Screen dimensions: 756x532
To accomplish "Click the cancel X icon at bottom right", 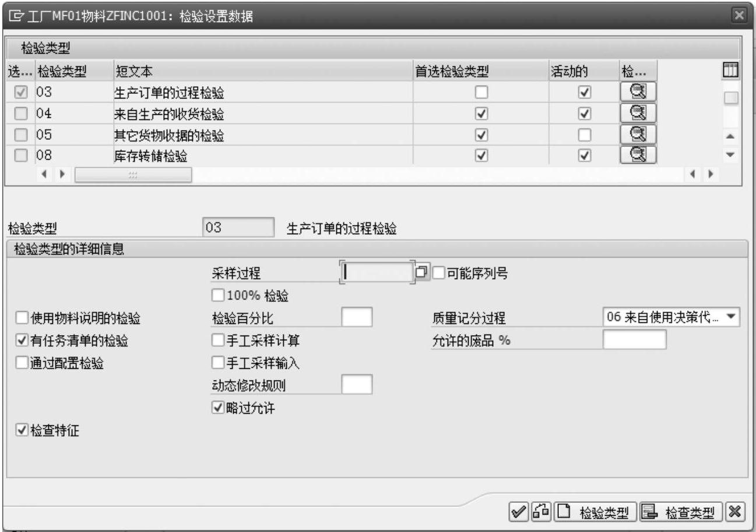I will pyautogui.click(x=736, y=512).
